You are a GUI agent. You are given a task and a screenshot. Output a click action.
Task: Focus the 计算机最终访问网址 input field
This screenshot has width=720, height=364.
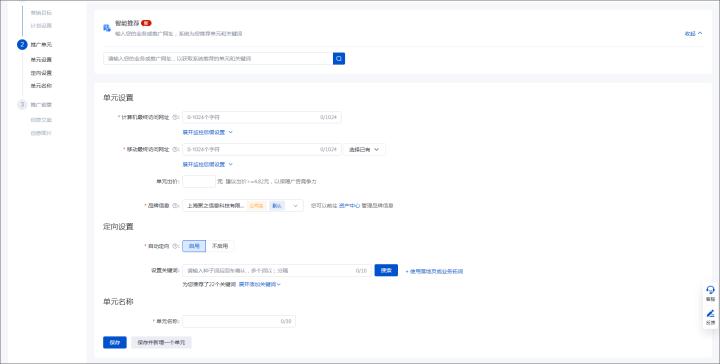[262, 118]
